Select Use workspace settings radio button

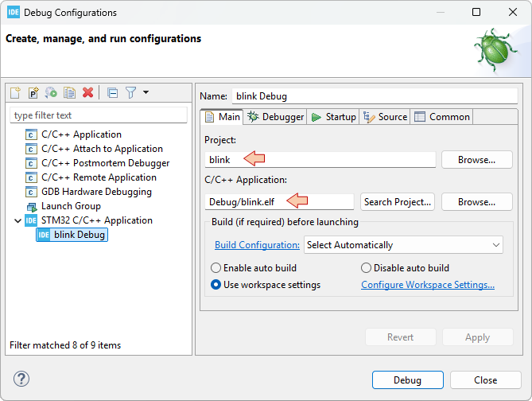click(216, 285)
